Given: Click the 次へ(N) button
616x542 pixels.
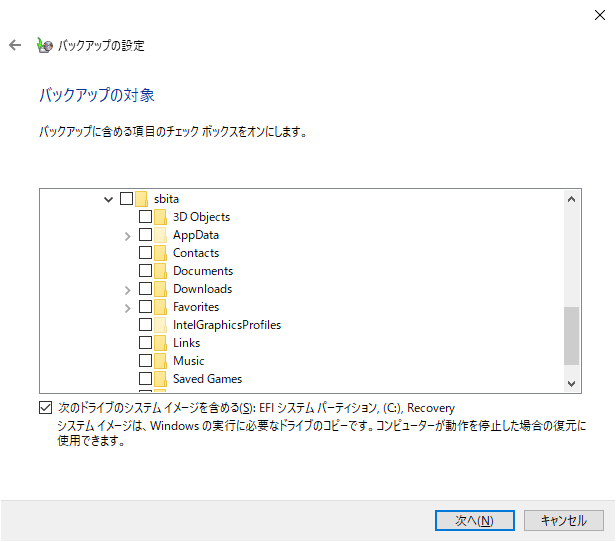Looking at the screenshot, I should click(x=475, y=520).
